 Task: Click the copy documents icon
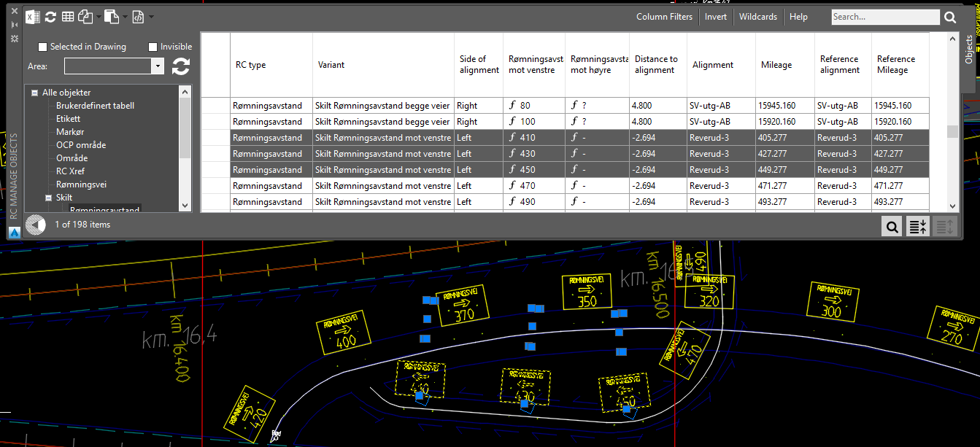(85, 17)
